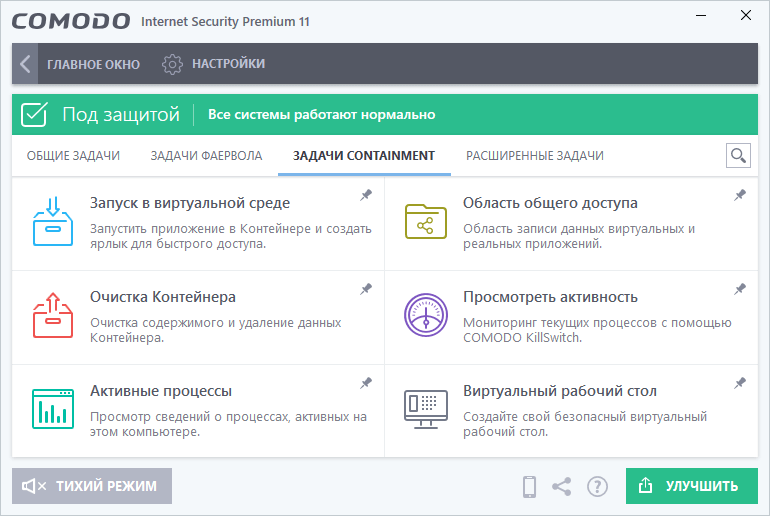
Task: Open Просмотреть активность title
Action: tap(550, 297)
